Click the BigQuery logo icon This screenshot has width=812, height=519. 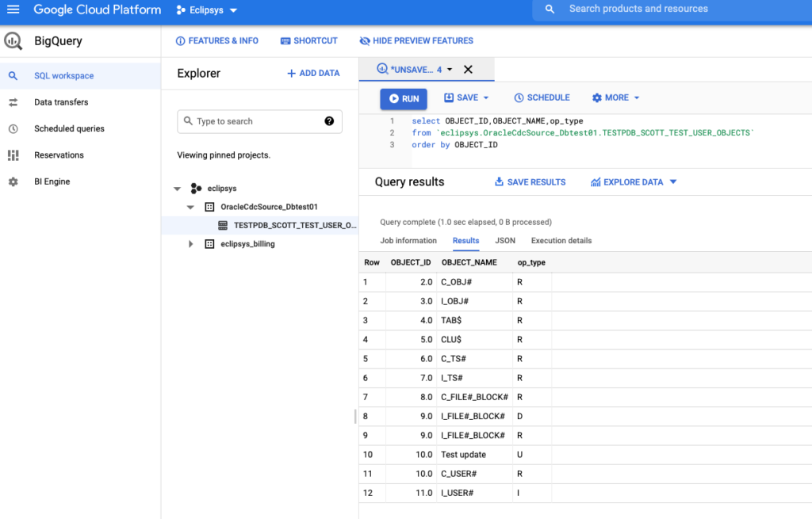[13, 41]
